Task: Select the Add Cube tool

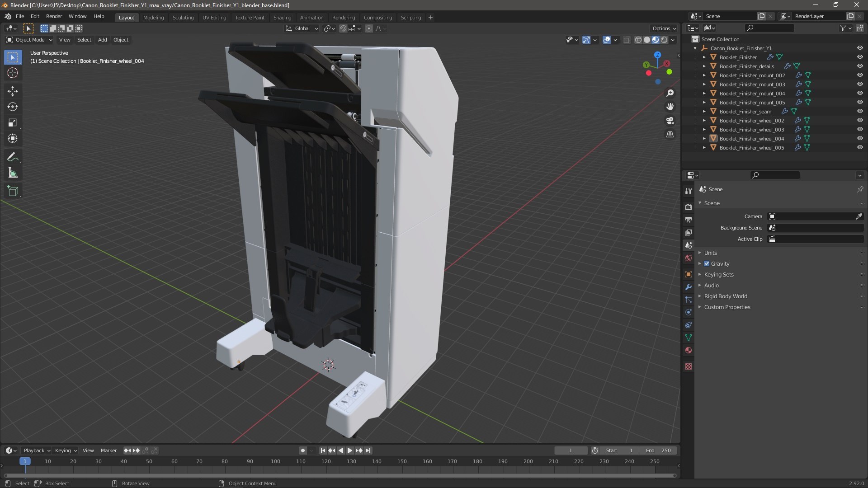Action: (x=13, y=191)
